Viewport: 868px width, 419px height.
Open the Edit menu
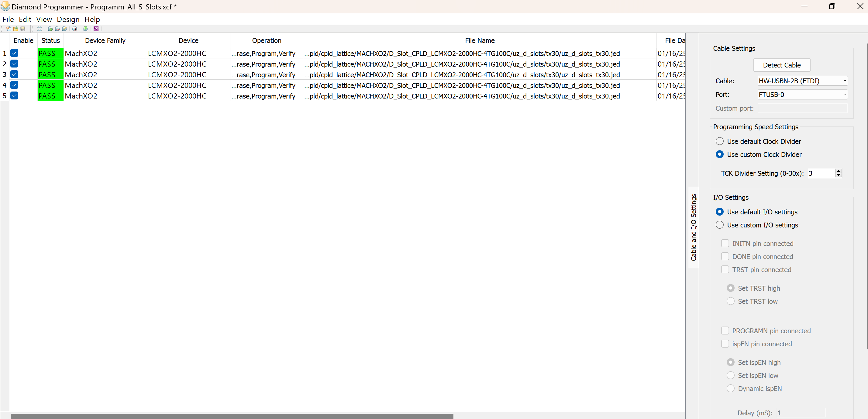[x=25, y=19]
